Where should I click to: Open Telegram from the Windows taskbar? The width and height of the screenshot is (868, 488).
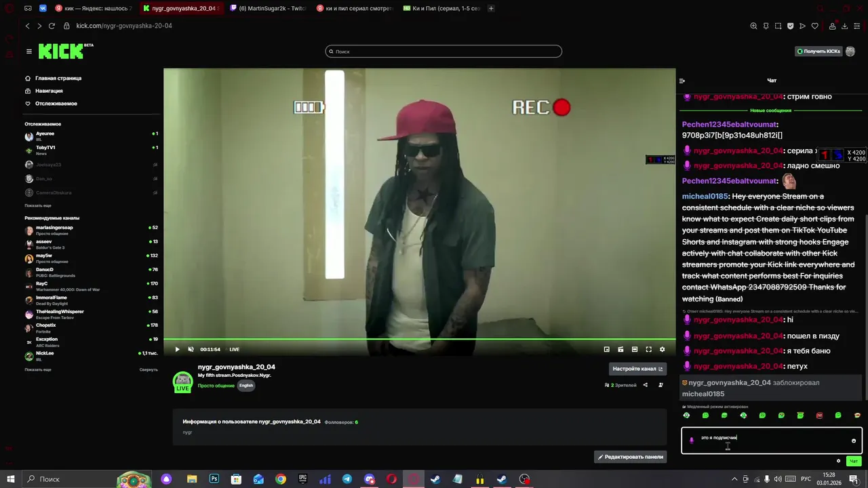coord(347,479)
